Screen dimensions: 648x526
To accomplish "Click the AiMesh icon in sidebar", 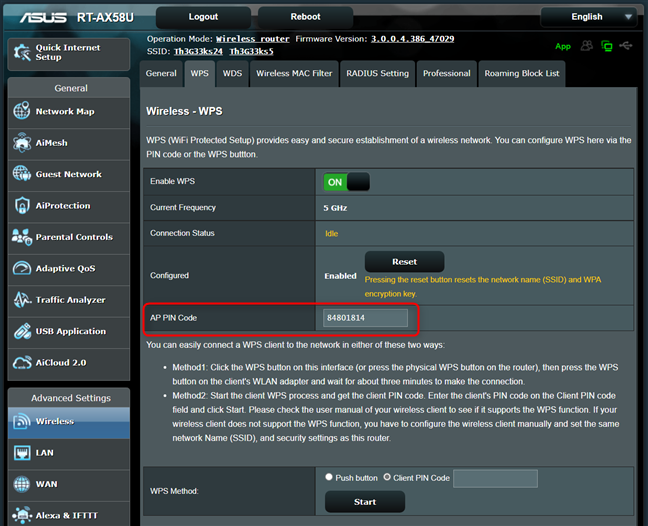I will coord(21,143).
